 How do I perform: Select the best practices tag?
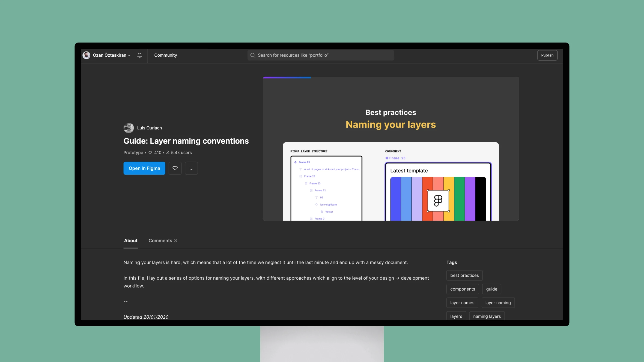point(464,275)
